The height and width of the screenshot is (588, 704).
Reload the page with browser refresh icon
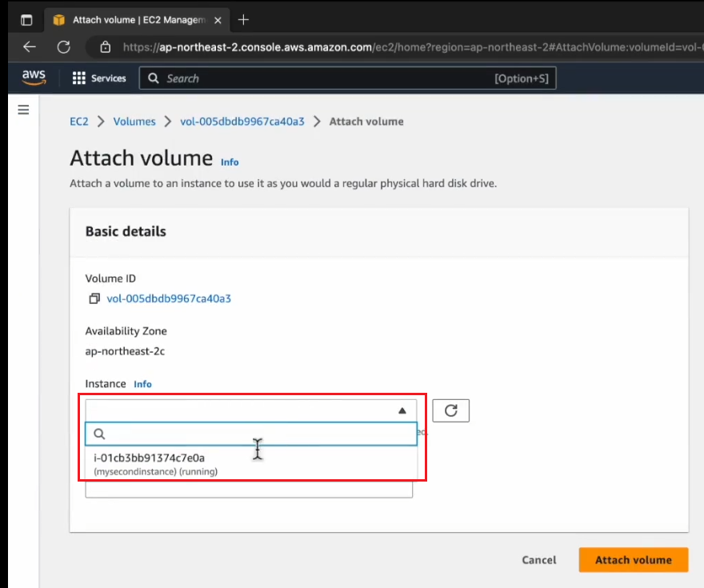[x=64, y=46]
